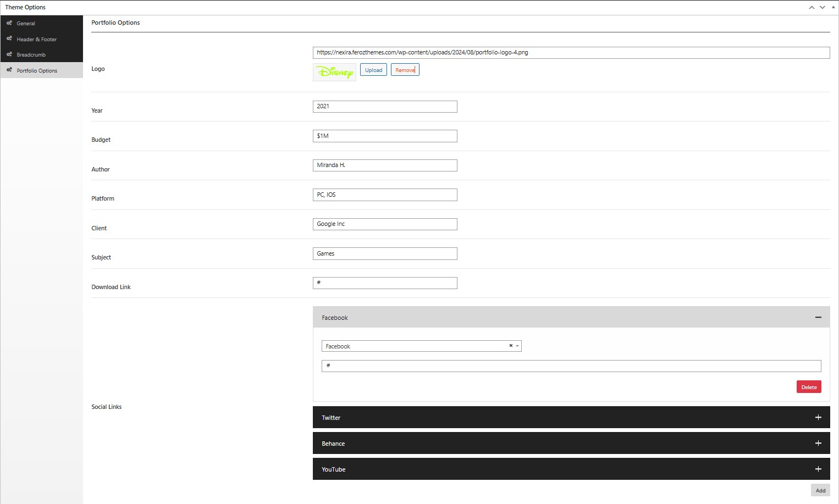839x504 pixels.
Task: Select the Breadcrumb tab in sidebar
Action: pos(31,55)
